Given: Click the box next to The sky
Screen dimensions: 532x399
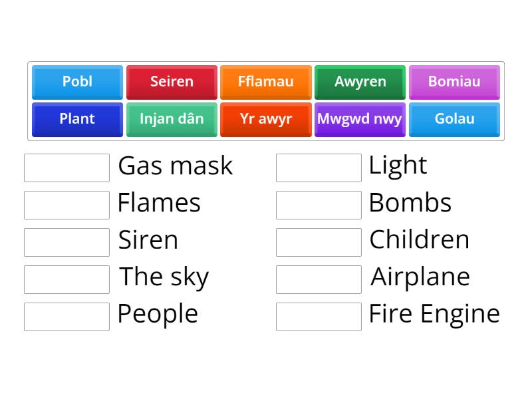Looking at the screenshot, I should pyautogui.click(x=66, y=279).
